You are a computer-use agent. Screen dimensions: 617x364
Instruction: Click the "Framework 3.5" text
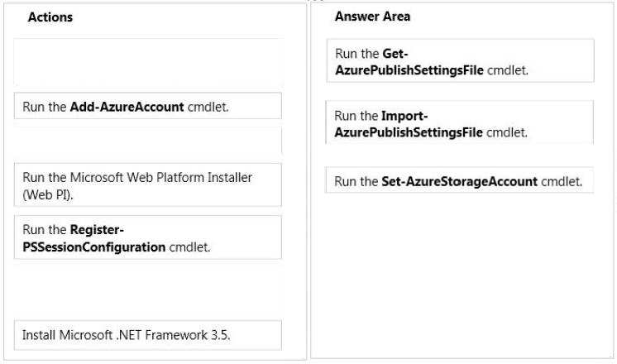pos(187,335)
